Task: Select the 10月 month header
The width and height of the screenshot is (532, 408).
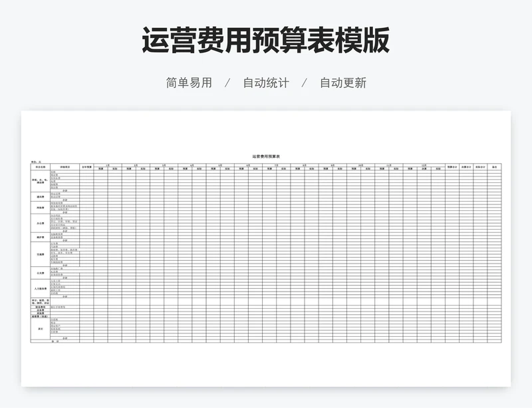Action: click(361, 165)
